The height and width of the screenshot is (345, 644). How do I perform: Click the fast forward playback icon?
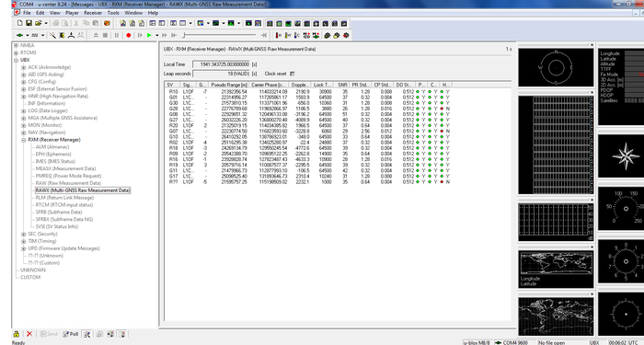tap(165, 36)
